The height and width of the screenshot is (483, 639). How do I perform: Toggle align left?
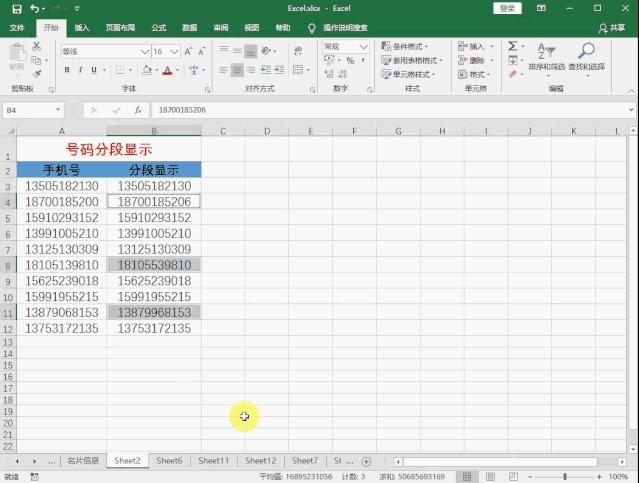(x=224, y=70)
